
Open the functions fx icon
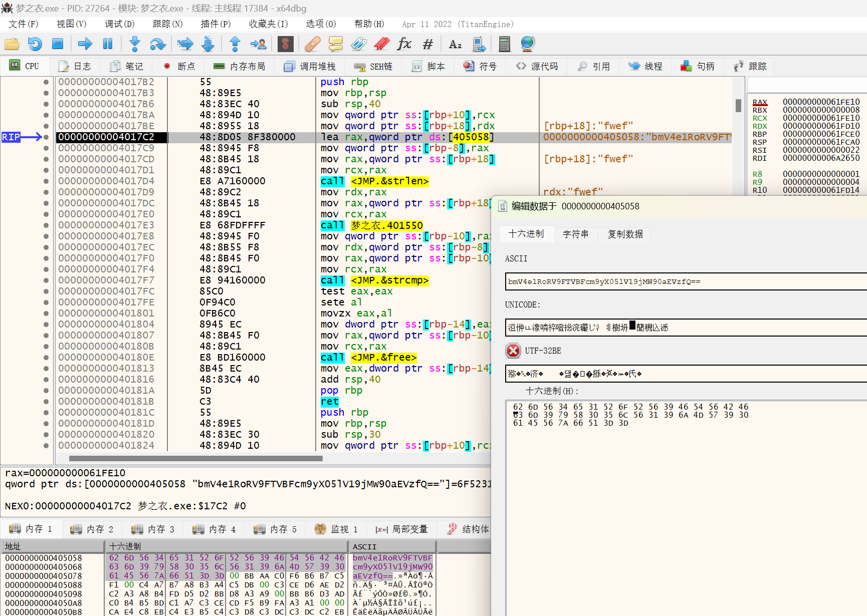point(404,44)
